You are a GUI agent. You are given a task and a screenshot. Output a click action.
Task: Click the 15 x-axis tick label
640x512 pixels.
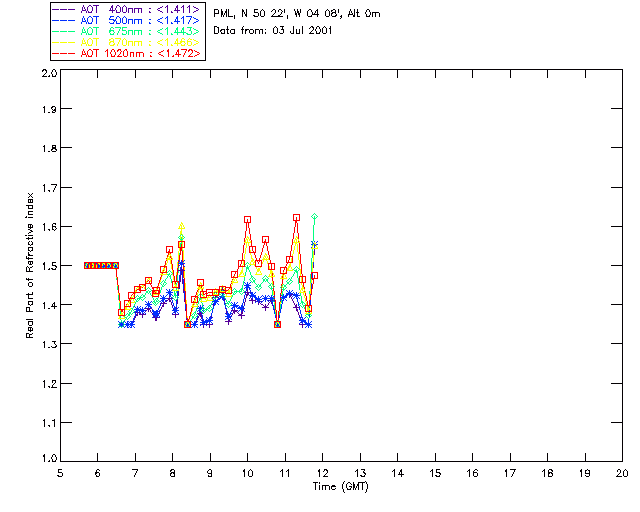[435, 473]
